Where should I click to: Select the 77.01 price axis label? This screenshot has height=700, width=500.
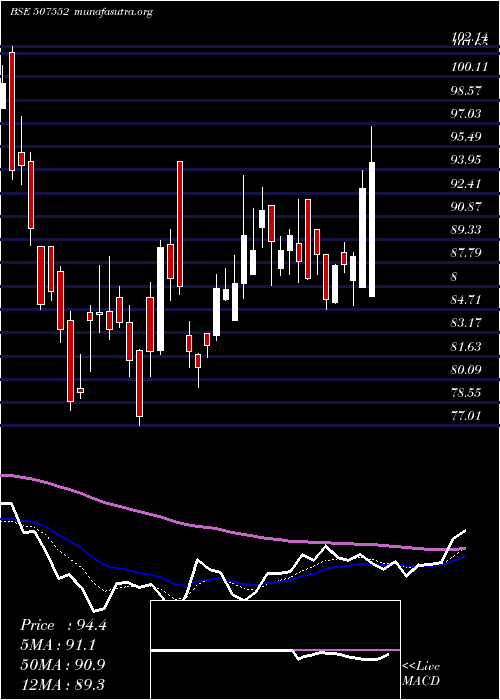(x=467, y=416)
